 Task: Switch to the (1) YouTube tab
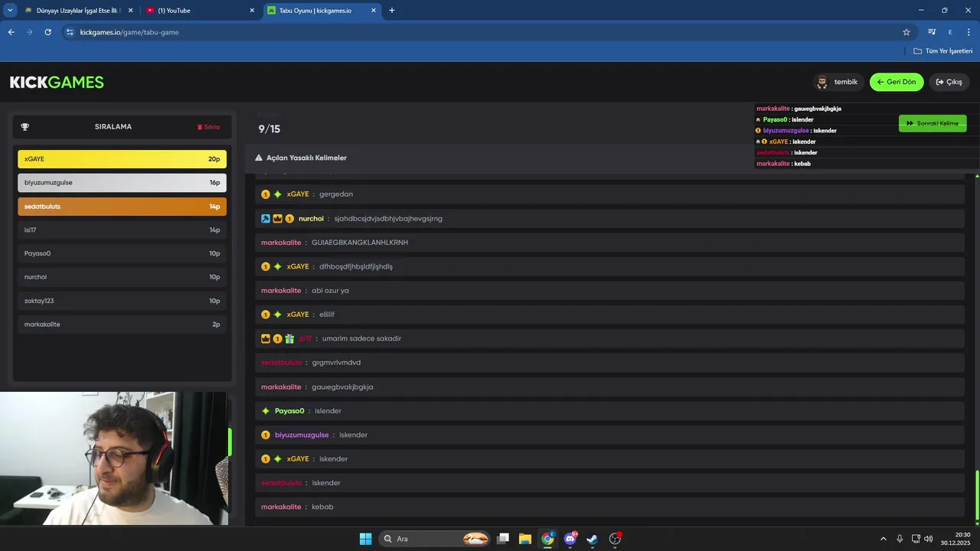[201, 11]
